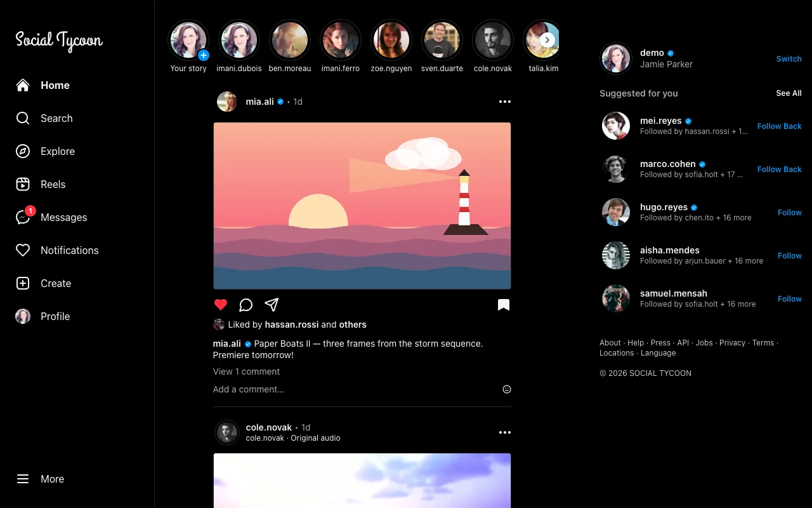Open options menu for mia.ali's post
Viewport: 812px width, 508px height.
[x=505, y=102]
